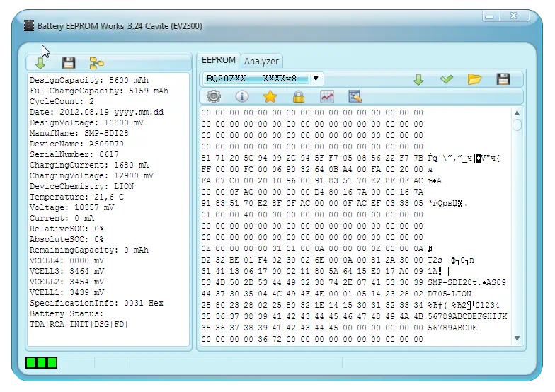The image size is (555, 392).
Task: Click the document editor pencil icon
Action: pos(355,96)
